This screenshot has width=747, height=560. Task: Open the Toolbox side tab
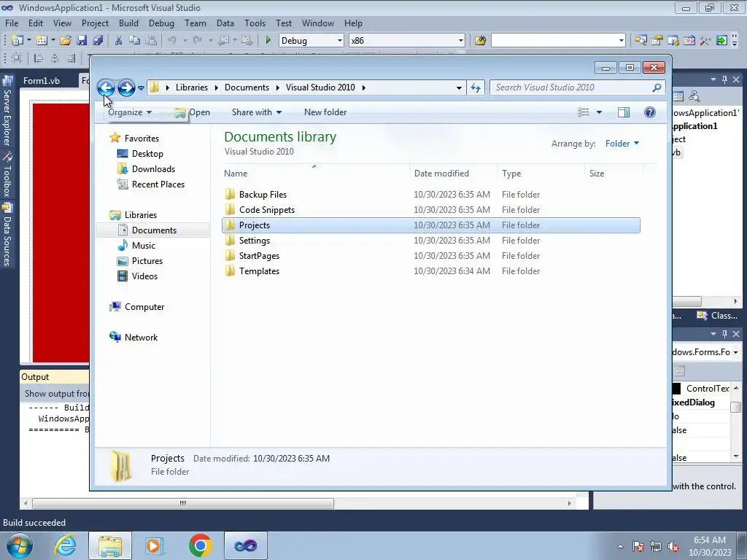pyautogui.click(x=7, y=175)
